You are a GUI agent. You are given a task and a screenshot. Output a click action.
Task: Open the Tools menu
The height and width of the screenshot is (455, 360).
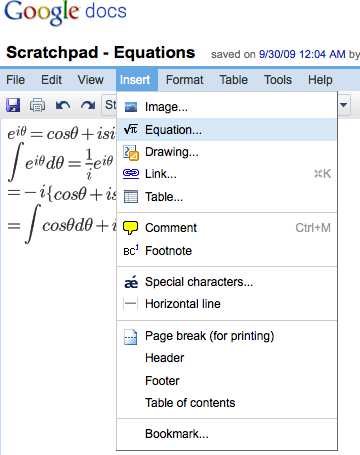(x=278, y=80)
